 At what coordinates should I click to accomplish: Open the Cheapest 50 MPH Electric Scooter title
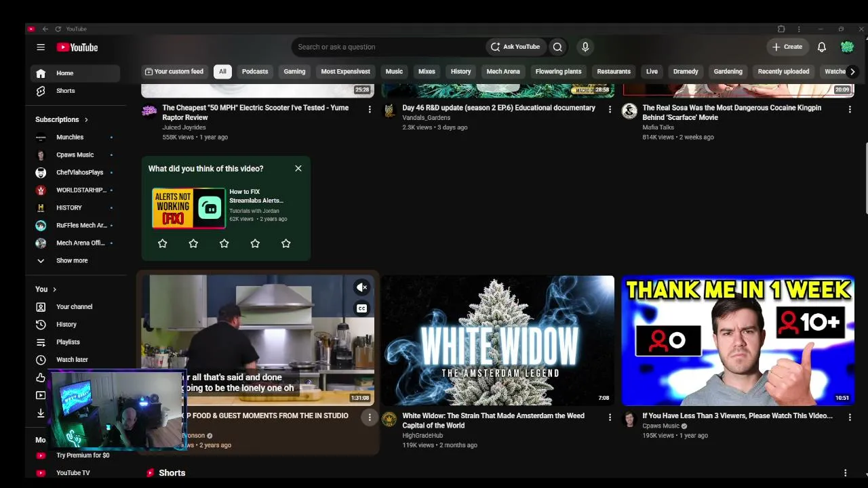(256, 113)
